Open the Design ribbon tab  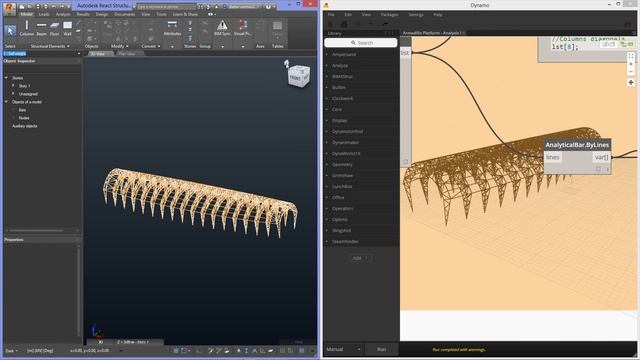point(102,14)
